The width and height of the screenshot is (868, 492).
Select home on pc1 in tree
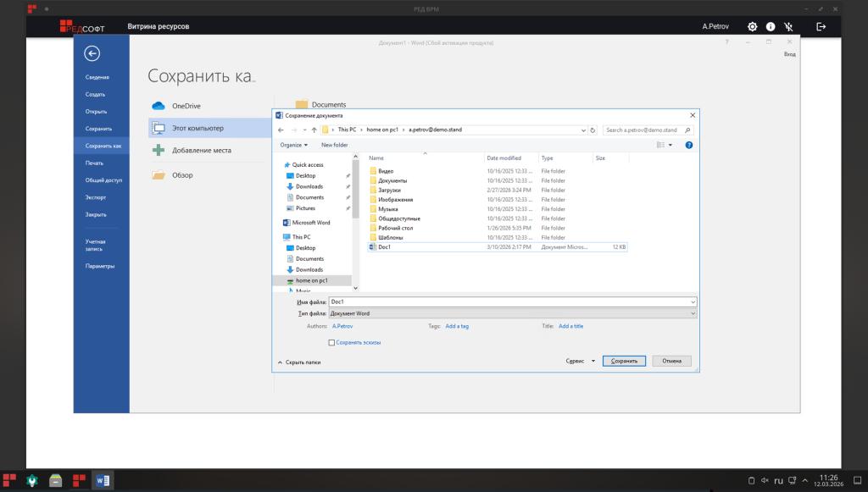pos(312,281)
